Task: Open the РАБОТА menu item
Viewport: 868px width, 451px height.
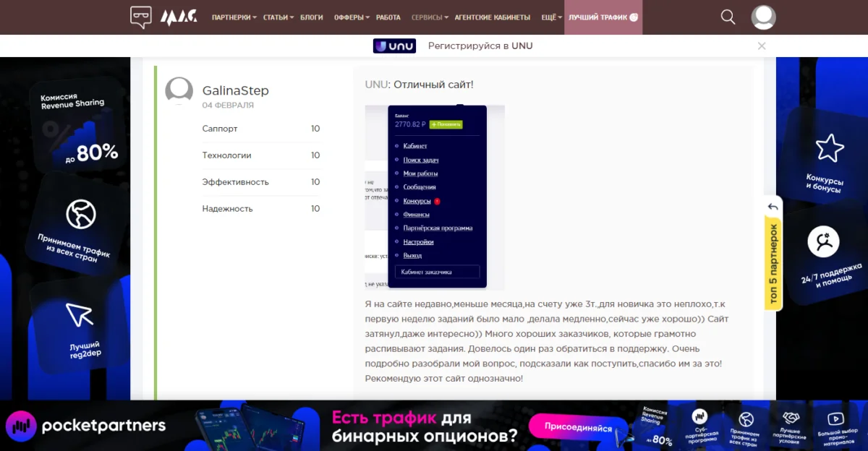Action: 388,17
